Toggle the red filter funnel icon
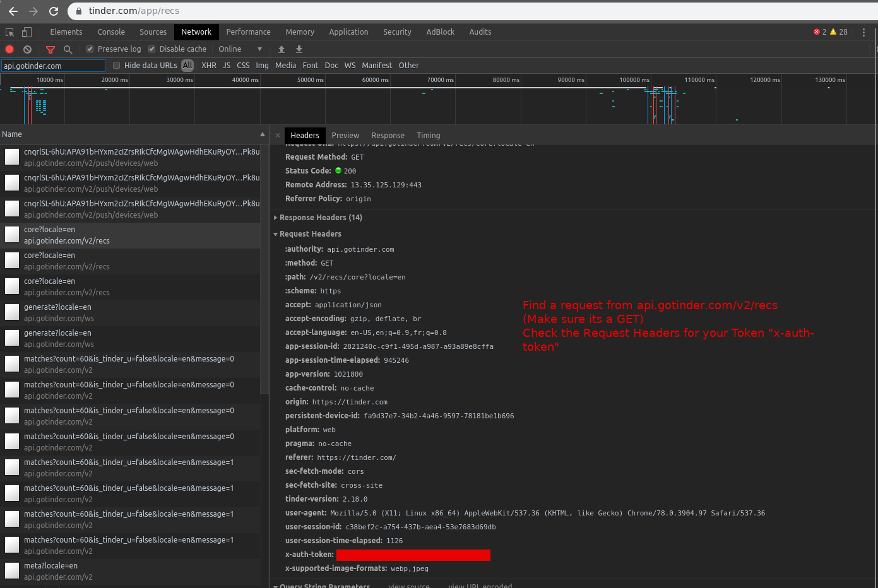The height and width of the screenshot is (588, 878). [50, 49]
